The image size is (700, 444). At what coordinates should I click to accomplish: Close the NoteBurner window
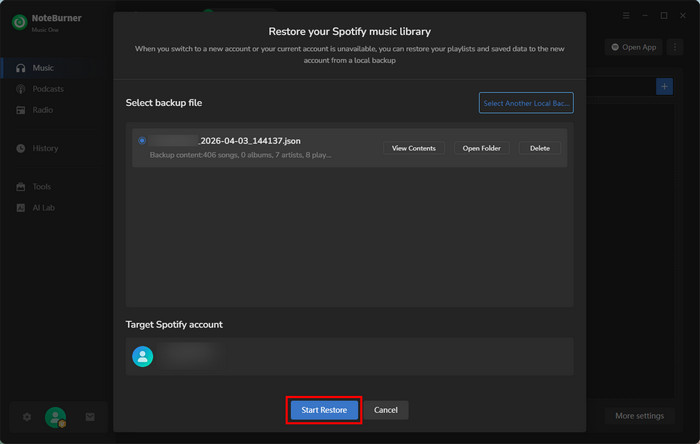(x=683, y=16)
